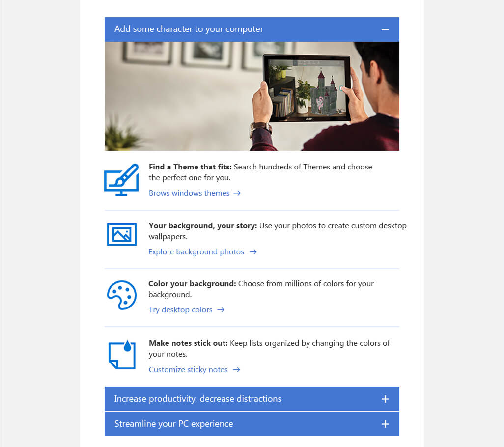Click arrow next to Customize sticky notes
The image size is (504, 447).
tap(237, 370)
